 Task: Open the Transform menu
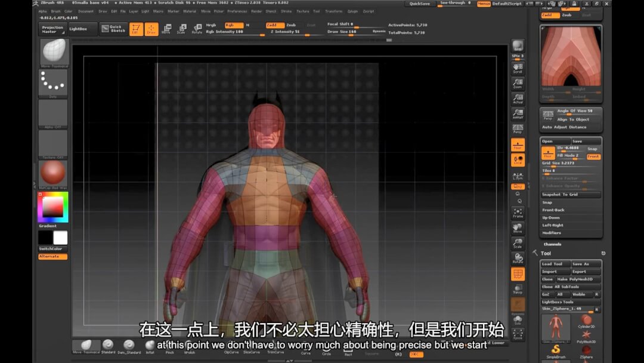333,11
